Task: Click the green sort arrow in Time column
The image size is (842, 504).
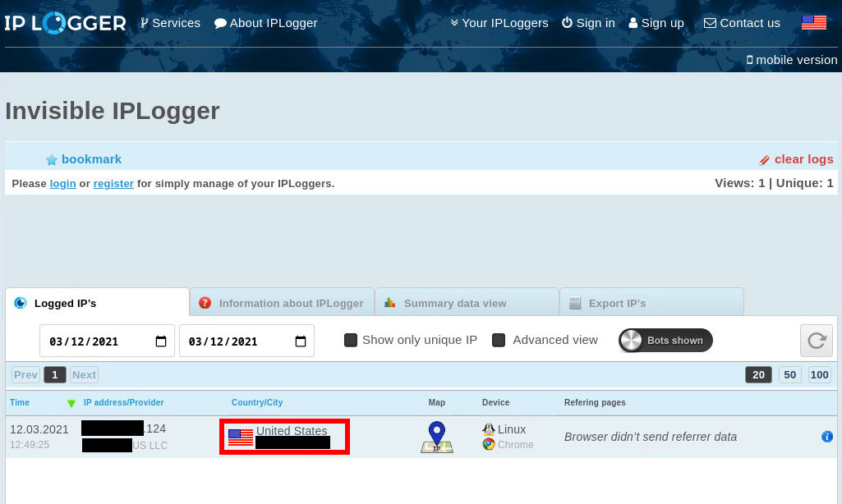Action: pyautogui.click(x=71, y=403)
